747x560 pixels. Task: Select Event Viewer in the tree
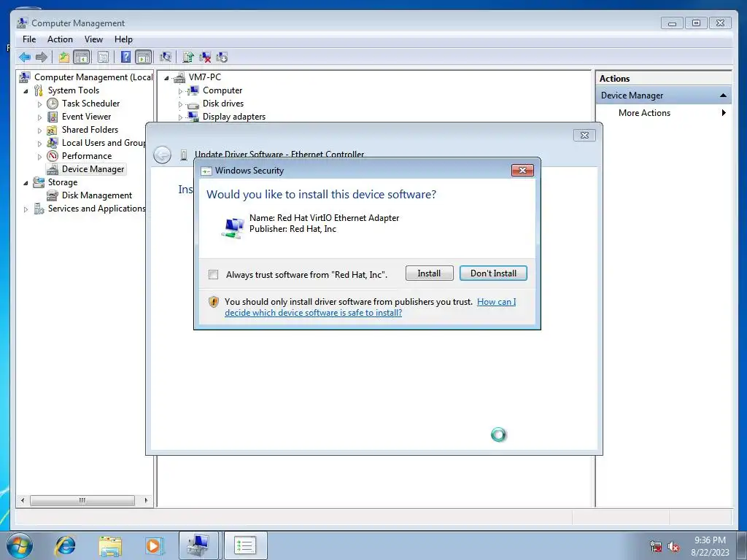(86, 117)
